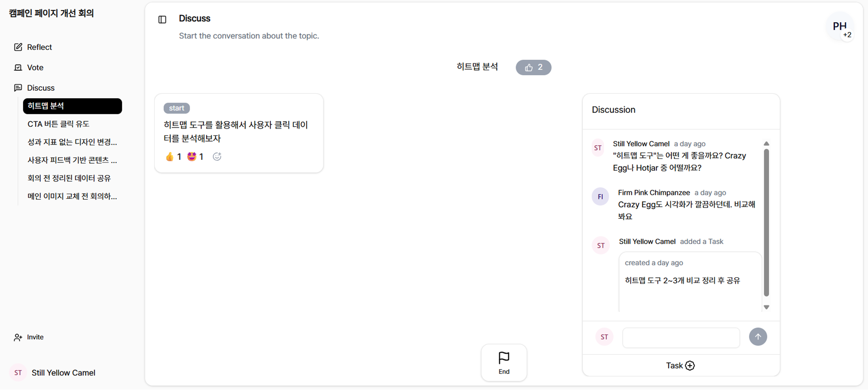The height and width of the screenshot is (390, 868).
Task: Send message with the arrow button
Action: pos(758,337)
